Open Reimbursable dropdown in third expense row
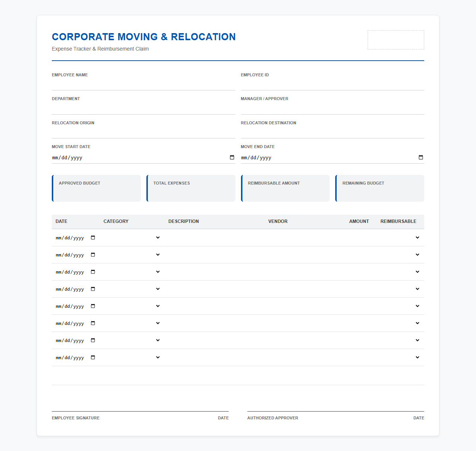The image size is (476, 451). coord(400,272)
